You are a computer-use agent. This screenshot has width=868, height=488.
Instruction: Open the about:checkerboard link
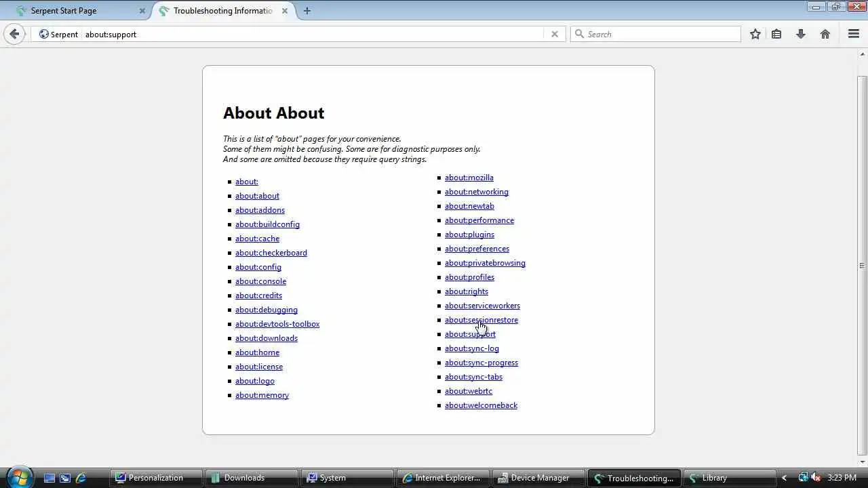(271, 253)
